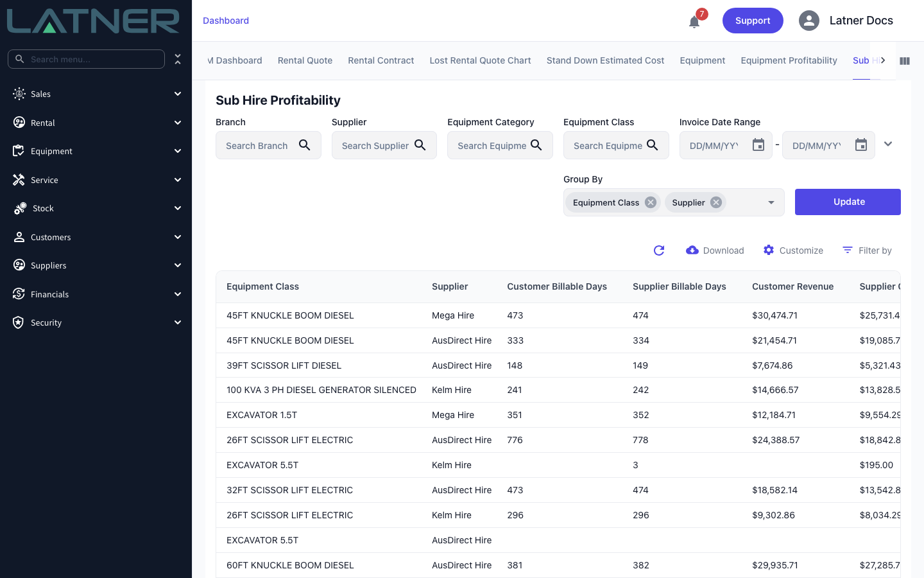This screenshot has height=578, width=924.
Task: Open the start date calendar picker
Action: pos(758,145)
